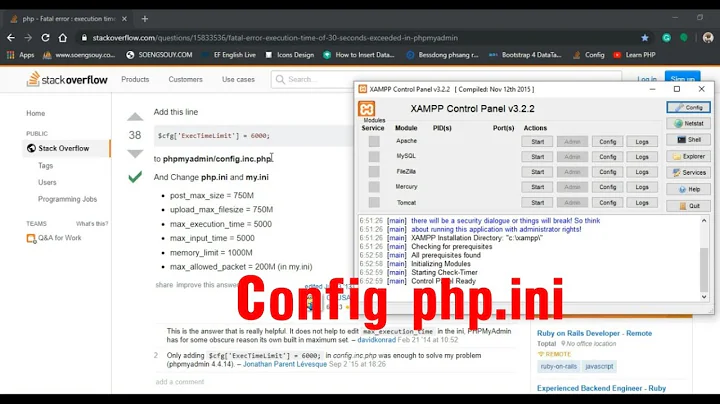Open MySQL Config dropdown
The height and width of the screenshot is (404, 720).
(608, 157)
